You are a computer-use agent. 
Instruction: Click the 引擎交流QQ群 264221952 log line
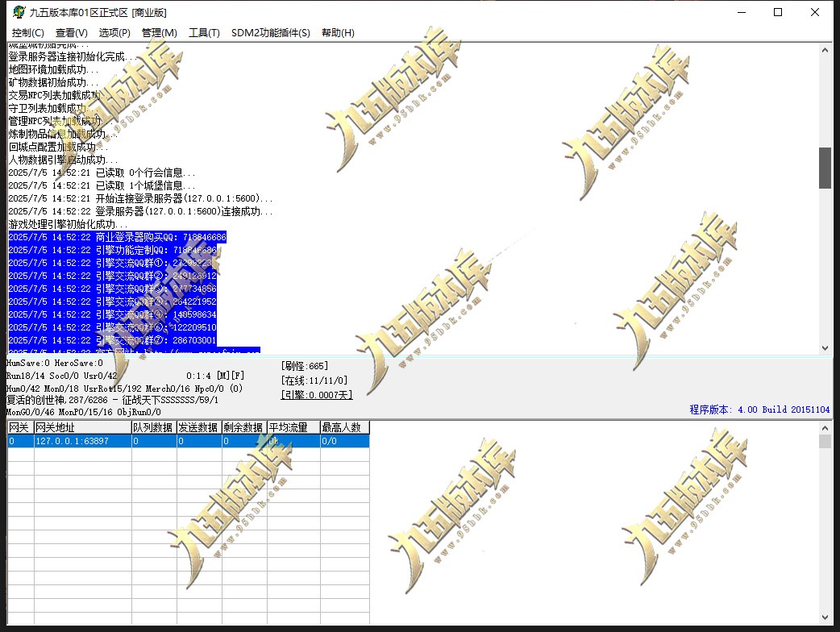tap(113, 301)
